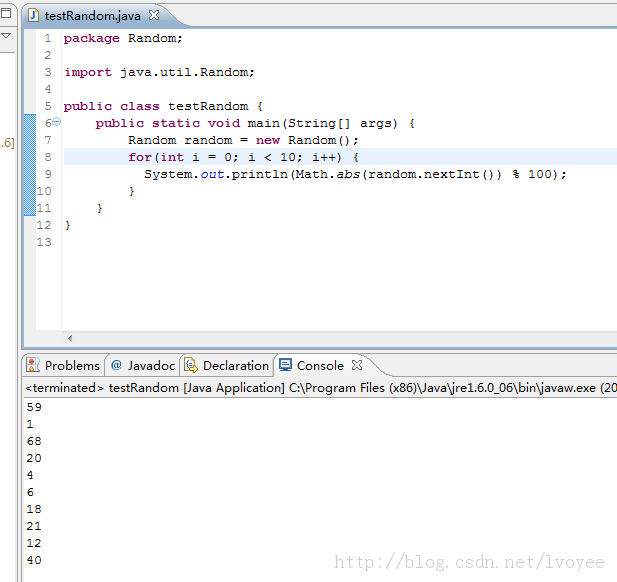The width and height of the screenshot is (617, 582).
Task: Click the maximize icon in the left panel corner
Action: pos(6,15)
